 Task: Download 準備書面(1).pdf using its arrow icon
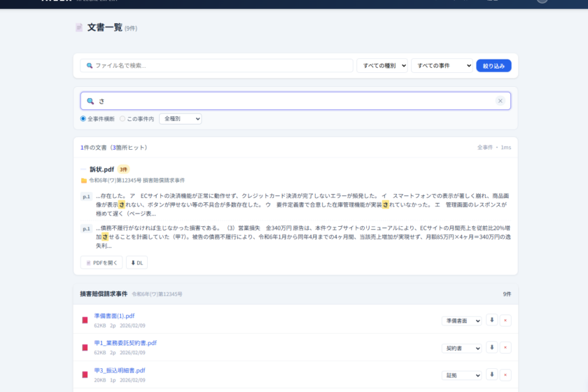[x=492, y=320]
